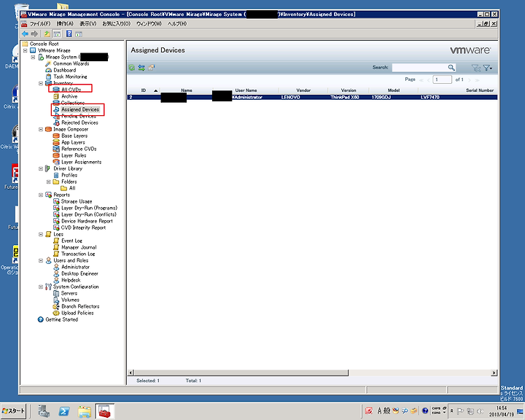
Task: Toggle the Show/Hide Action Pane icon
Action: point(79,34)
